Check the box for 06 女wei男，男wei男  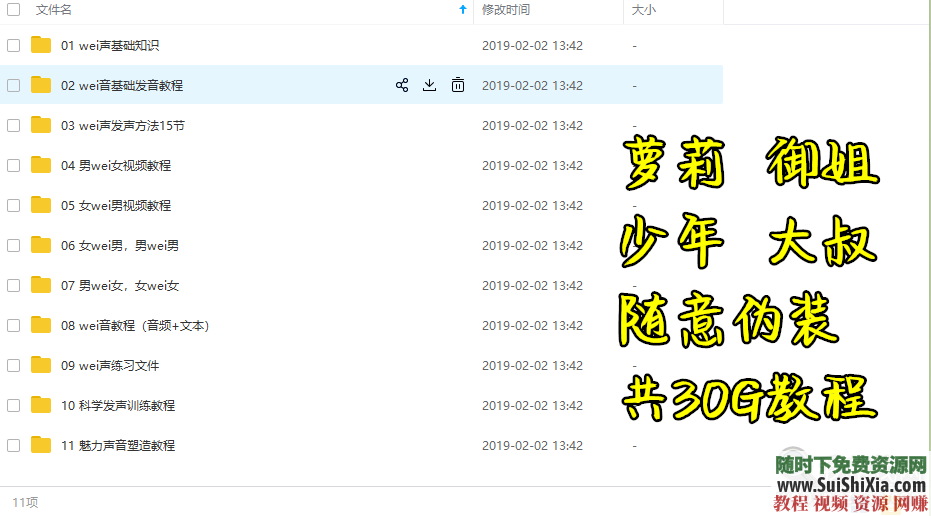pos(14,246)
